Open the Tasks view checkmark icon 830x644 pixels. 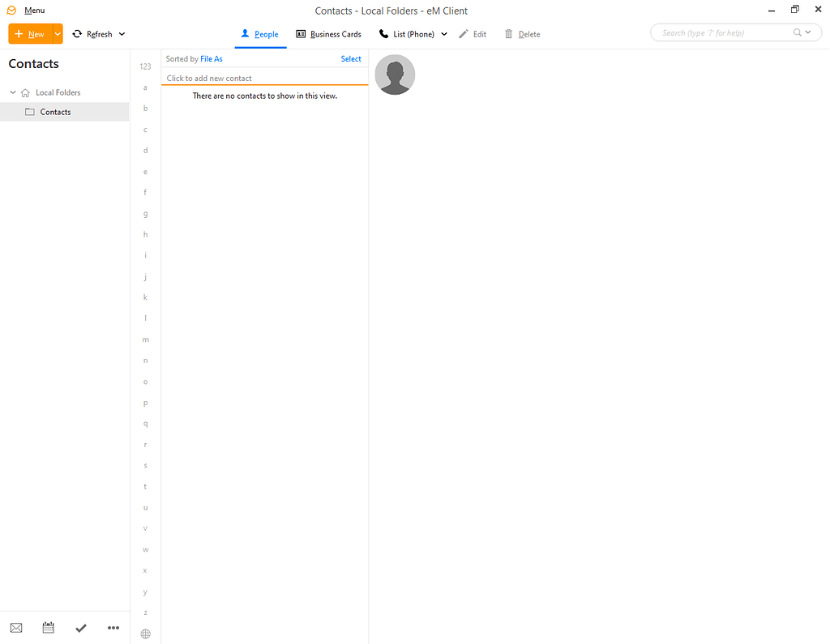tap(80, 628)
